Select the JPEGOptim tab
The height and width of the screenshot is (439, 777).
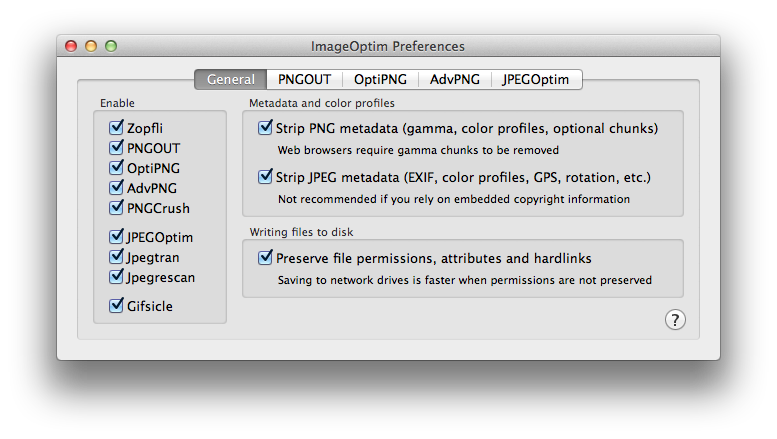(x=536, y=79)
